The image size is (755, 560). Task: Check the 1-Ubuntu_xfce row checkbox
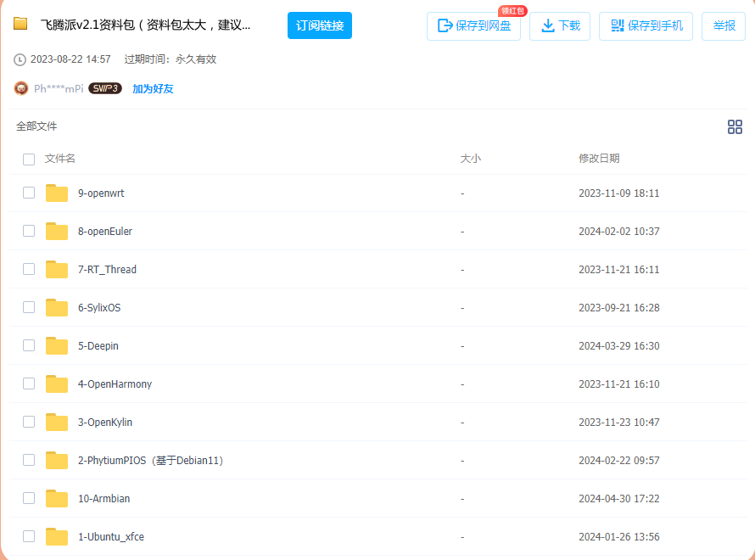pyautogui.click(x=29, y=536)
